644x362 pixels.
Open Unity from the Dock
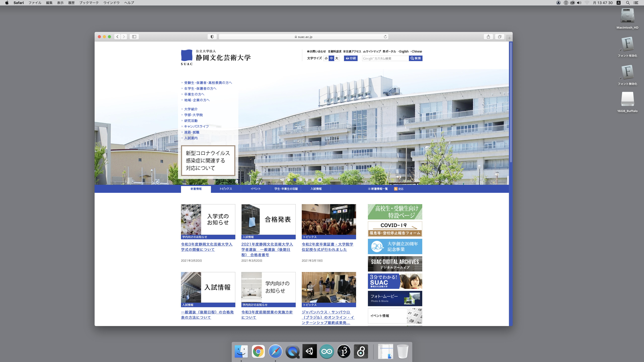[310, 352]
